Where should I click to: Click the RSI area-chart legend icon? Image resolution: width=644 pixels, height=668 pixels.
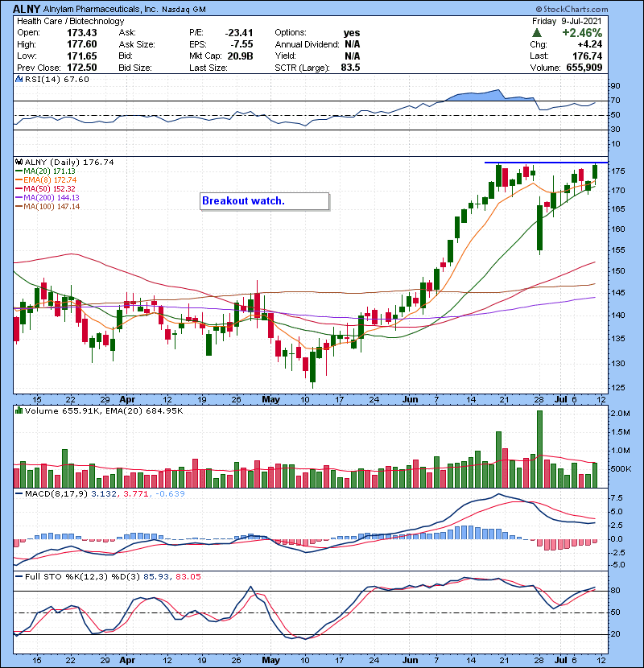(19, 79)
